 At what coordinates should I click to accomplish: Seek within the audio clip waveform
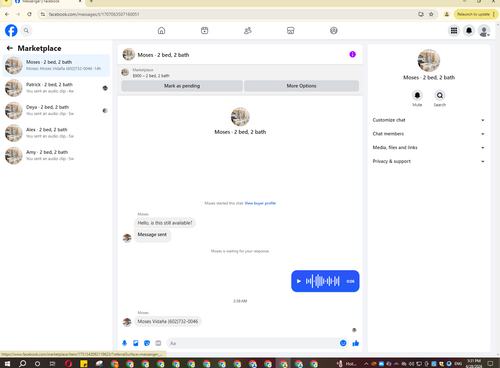point(322,281)
